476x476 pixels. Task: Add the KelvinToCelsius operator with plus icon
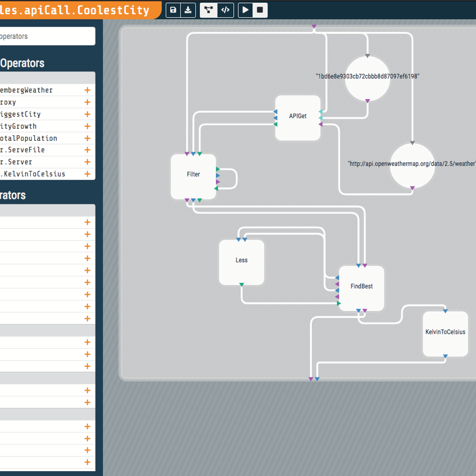point(87,174)
